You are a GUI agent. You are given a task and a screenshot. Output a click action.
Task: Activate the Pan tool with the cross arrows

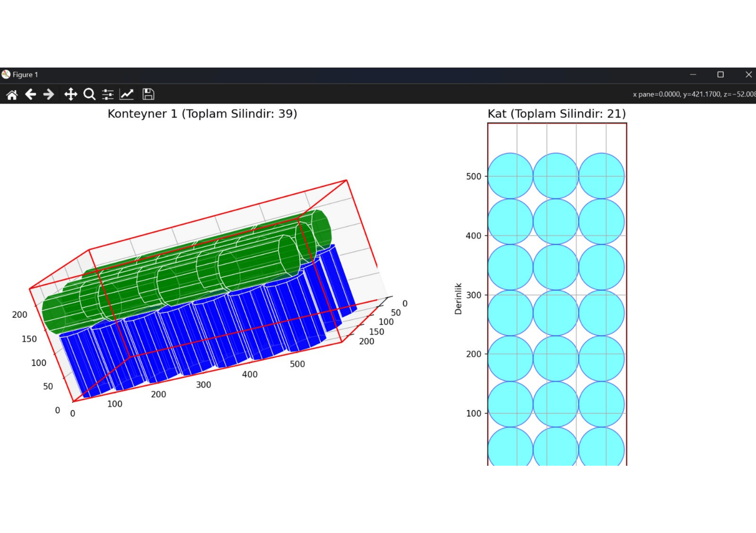(x=71, y=94)
